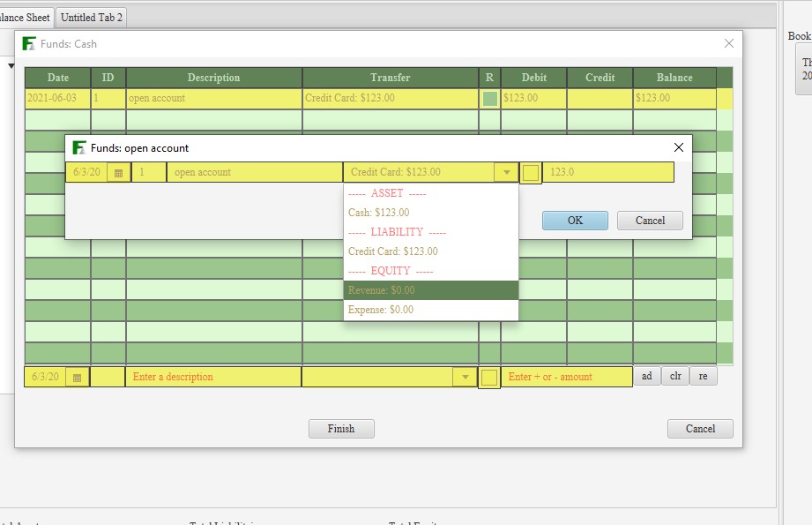Toggle the R checkbox for the open account transaction
This screenshot has height=525, width=812.
(489, 99)
